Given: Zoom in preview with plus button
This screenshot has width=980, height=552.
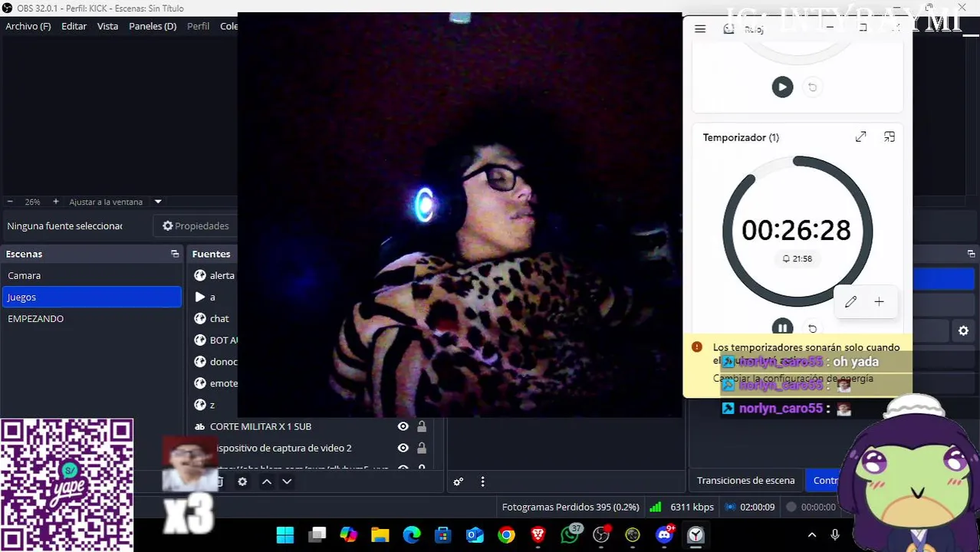Looking at the screenshot, I should click(x=55, y=202).
